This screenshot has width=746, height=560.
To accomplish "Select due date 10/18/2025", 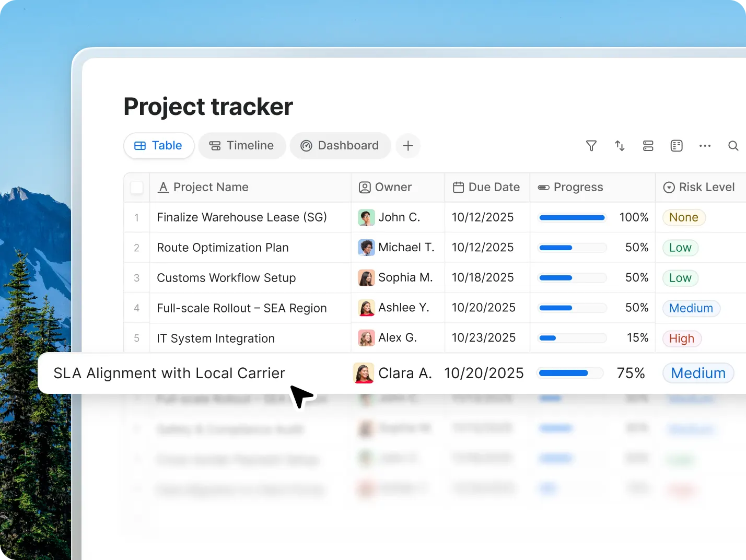I will [x=483, y=277].
